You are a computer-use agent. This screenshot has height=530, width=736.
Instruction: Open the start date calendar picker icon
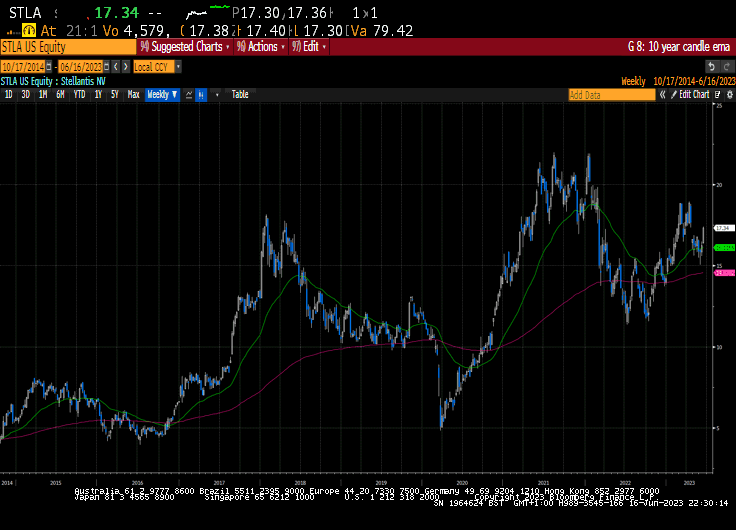tap(48, 67)
